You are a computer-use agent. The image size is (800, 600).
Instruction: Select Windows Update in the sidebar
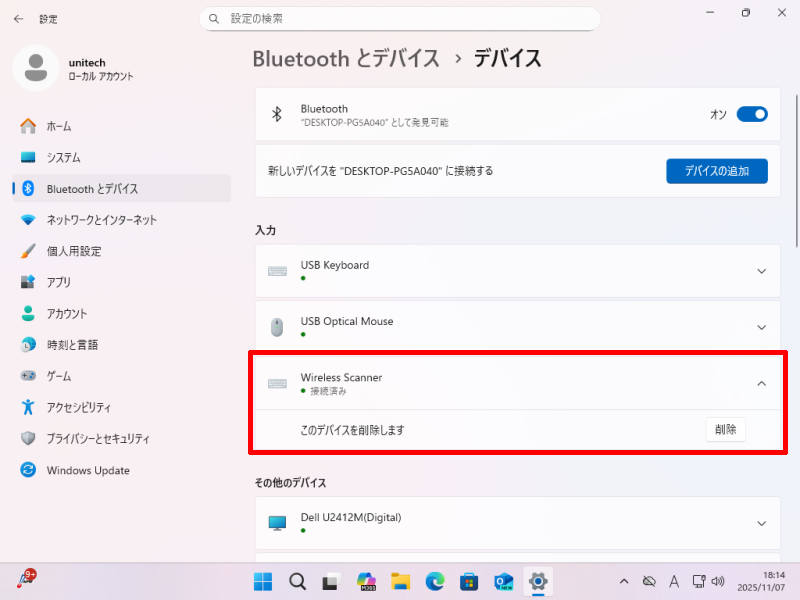[x=88, y=470]
